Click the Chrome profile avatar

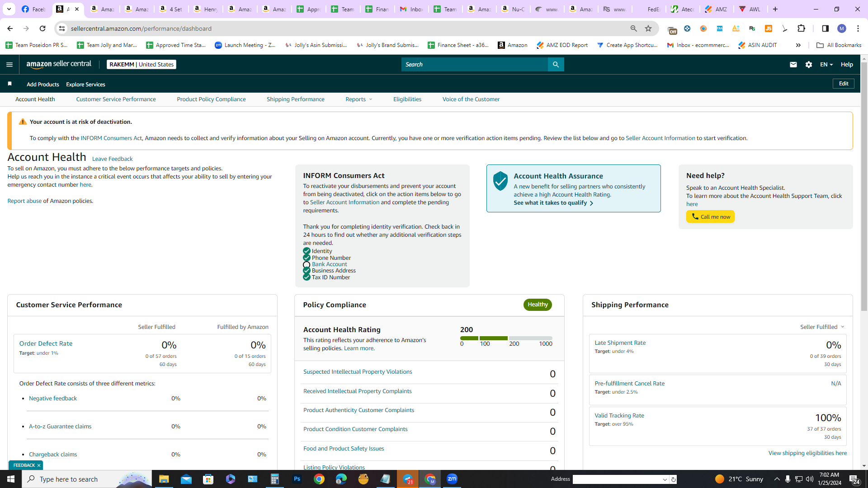(x=842, y=28)
